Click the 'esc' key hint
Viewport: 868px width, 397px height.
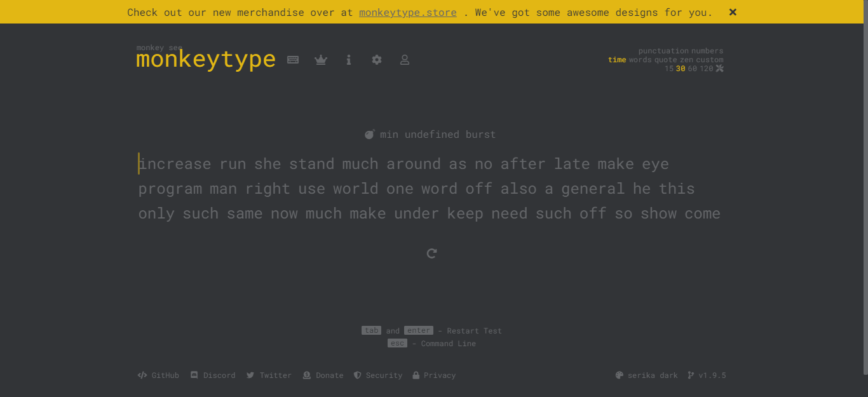coord(397,344)
